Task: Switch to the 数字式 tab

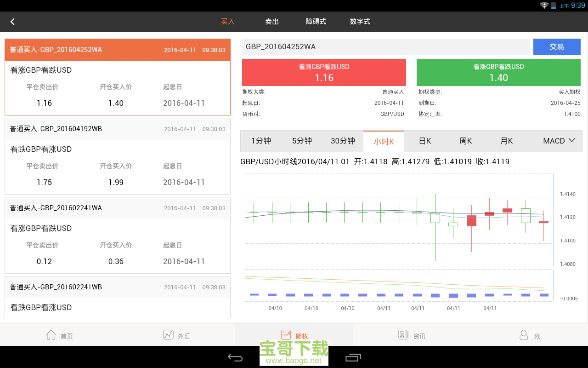Action: [360, 22]
